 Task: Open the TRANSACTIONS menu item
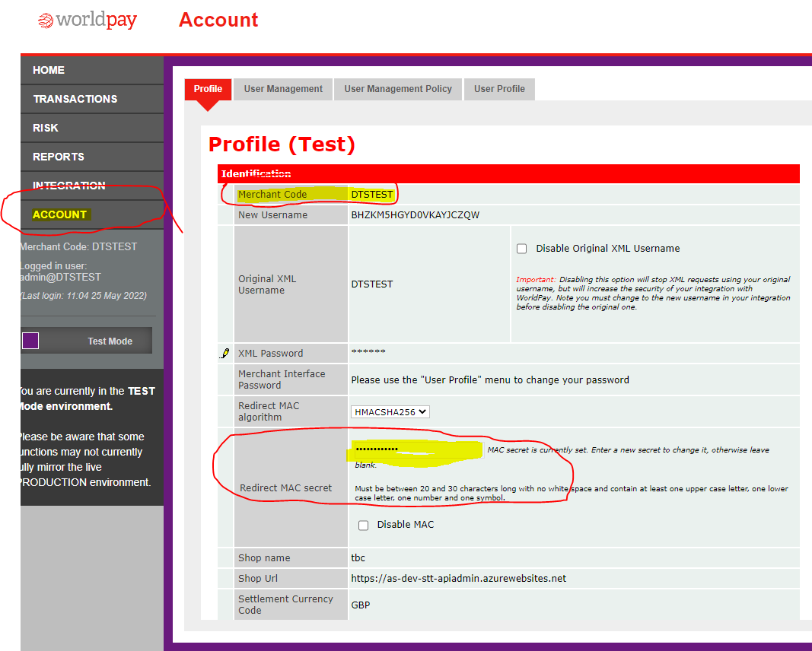pyautogui.click(x=92, y=99)
